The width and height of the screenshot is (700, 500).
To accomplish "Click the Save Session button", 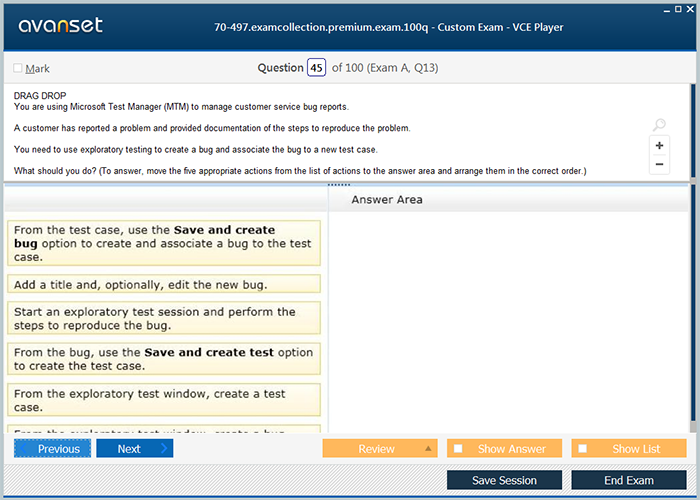I will 504,480.
